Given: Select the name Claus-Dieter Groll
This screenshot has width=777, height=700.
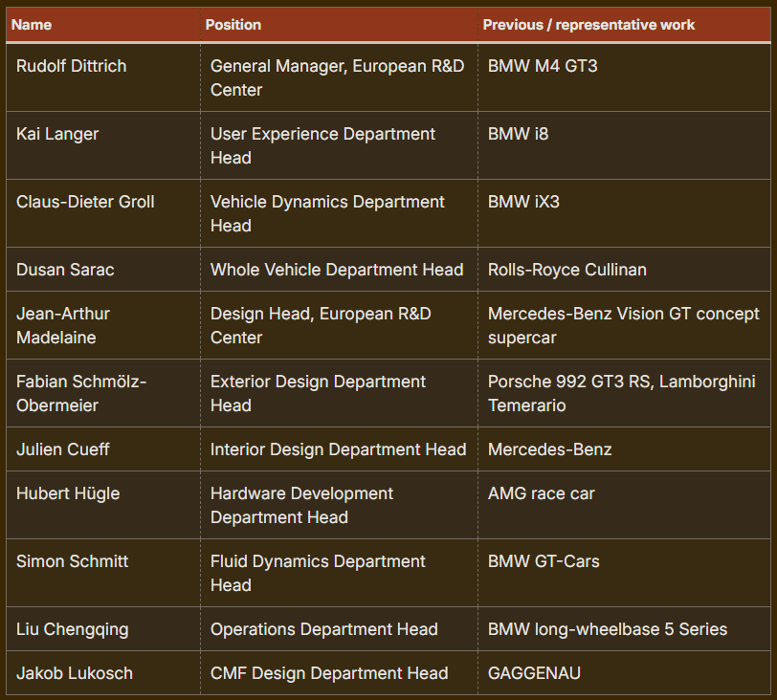Looking at the screenshot, I should tap(85, 202).
